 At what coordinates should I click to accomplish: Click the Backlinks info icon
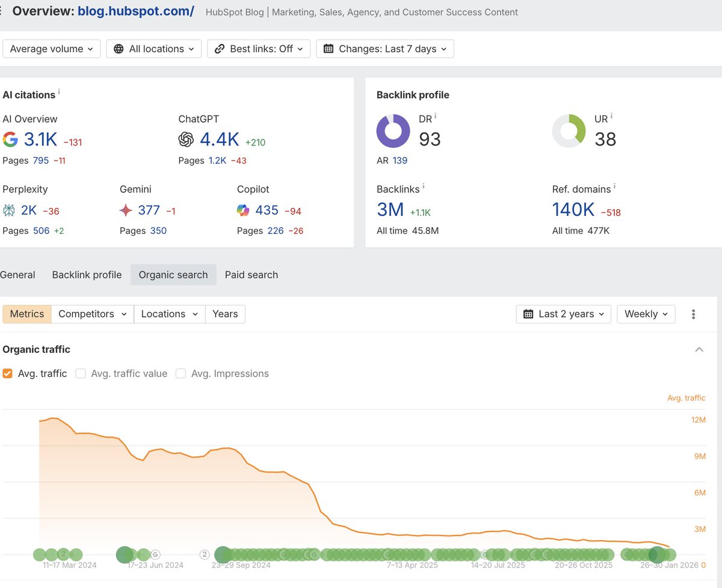tap(424, 186)
